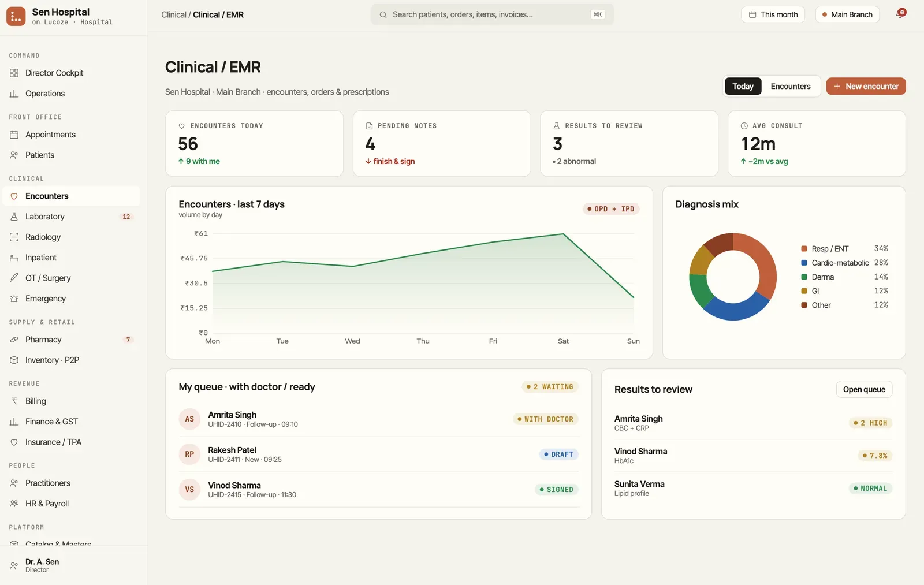Click the HR & Payroll group icon

tap(14, 504)
